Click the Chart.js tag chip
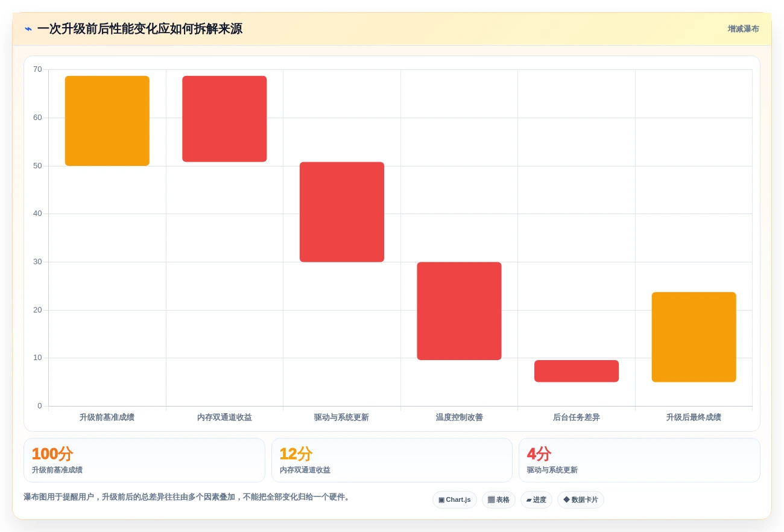This screenshot has width=784, height=532. tap(455, 499)
